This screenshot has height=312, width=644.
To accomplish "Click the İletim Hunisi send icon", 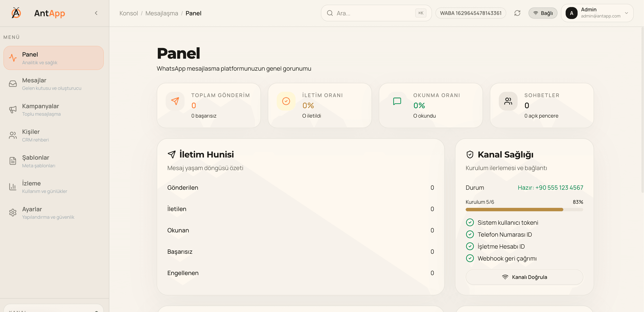I will click(171, 154).
